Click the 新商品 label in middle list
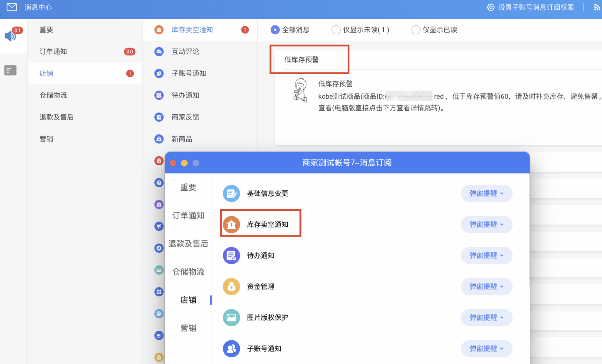Image resolution: width=602 pixels, height=364 pixels. [182, 139]
